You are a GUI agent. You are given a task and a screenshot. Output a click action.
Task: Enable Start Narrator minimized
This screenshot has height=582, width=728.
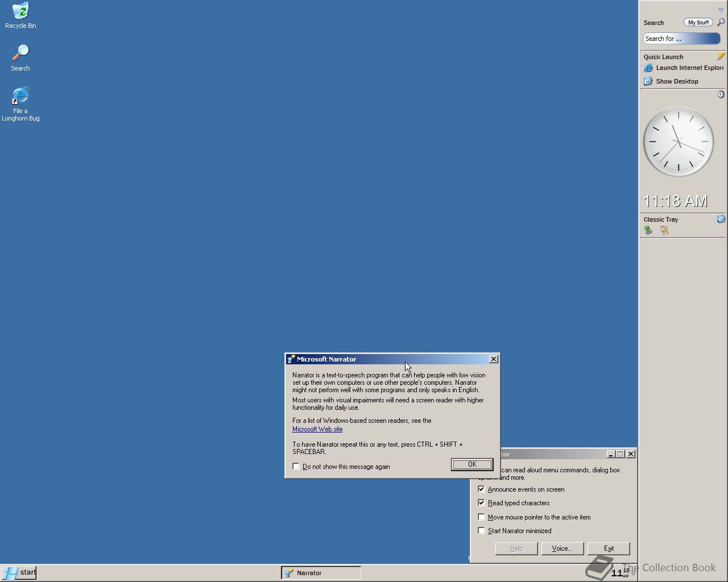481,530
